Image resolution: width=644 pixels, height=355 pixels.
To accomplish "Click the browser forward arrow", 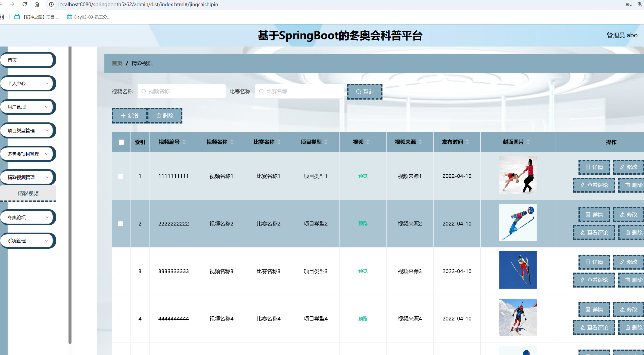I will point(12,4).
